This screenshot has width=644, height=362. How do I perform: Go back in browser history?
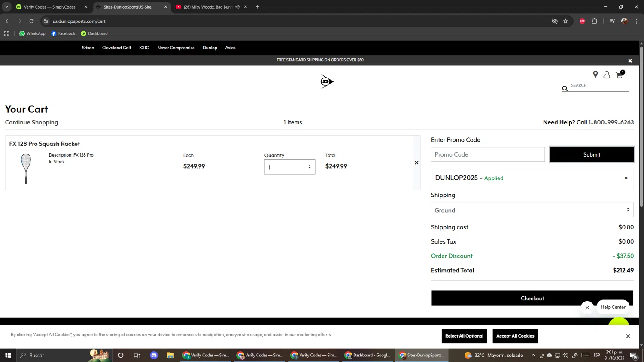7,21
